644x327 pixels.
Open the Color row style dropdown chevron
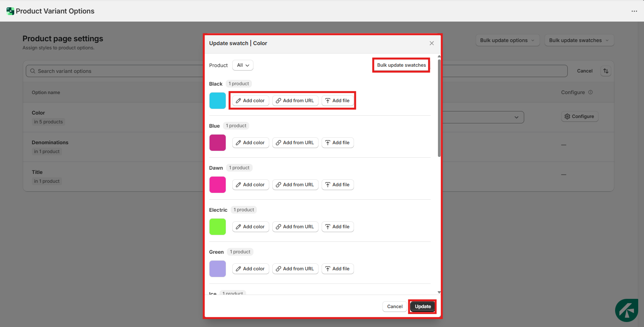tap(516, 117)
